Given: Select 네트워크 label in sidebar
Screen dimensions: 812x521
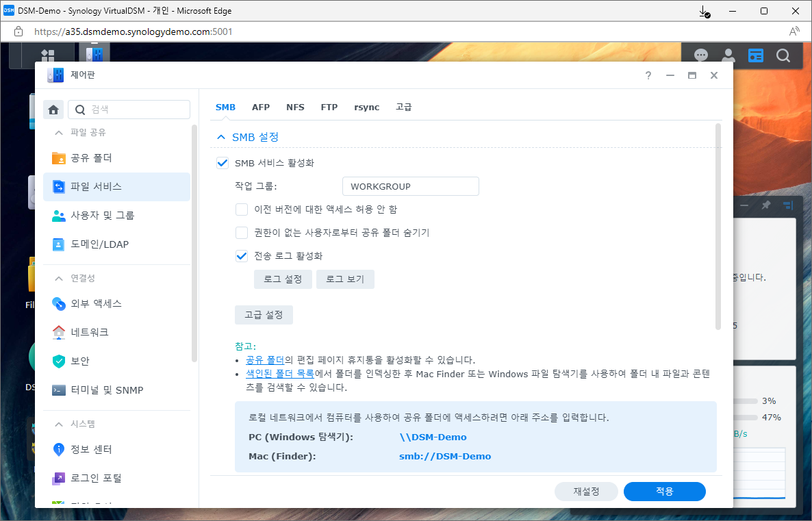Looking at the screenshot, I should [x=90, y=332].
